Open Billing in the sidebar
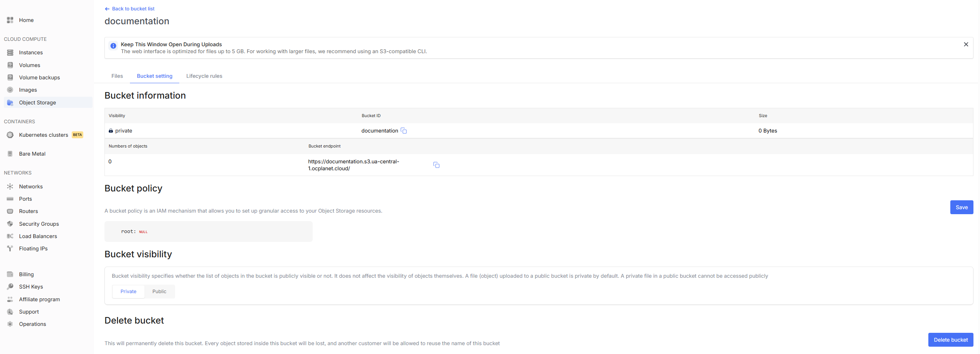980x354 pixels. tap(26, 274)
